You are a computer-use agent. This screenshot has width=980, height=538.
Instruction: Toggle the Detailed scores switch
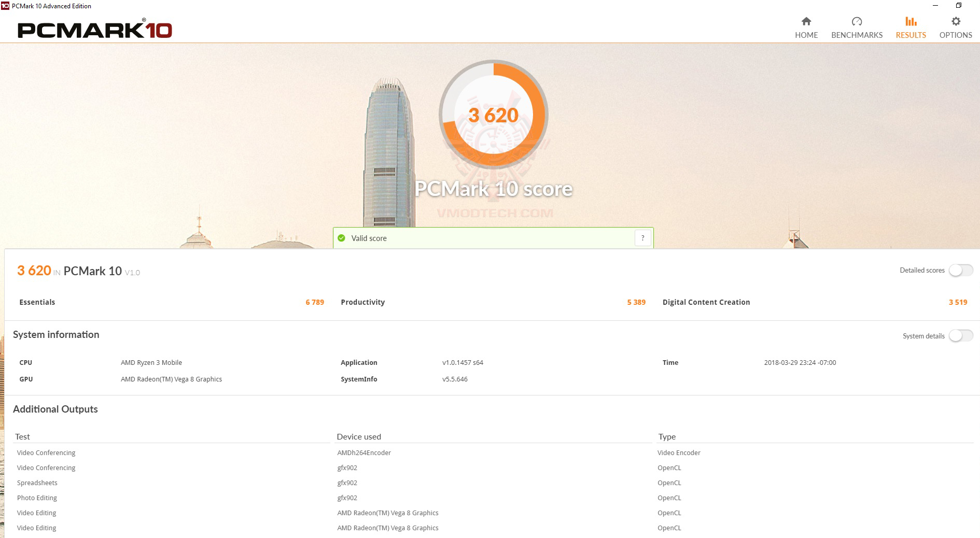pos(961,270)
